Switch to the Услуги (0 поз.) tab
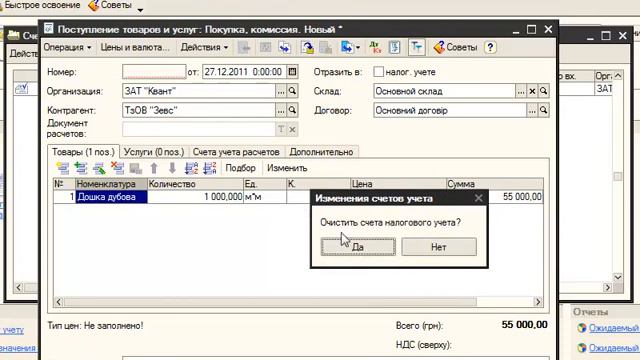Screen dimensions: 640x360 coord(154,152)
